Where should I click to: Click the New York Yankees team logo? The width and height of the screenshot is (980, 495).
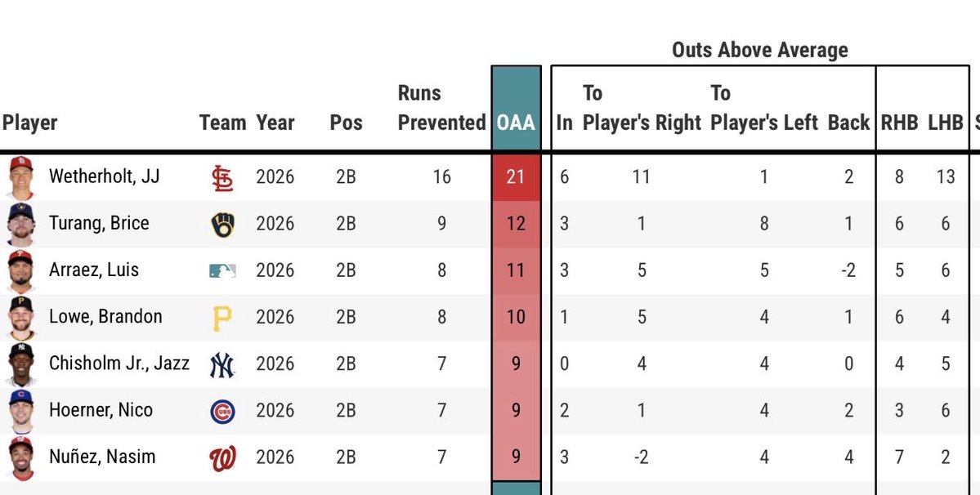(222, 364)
